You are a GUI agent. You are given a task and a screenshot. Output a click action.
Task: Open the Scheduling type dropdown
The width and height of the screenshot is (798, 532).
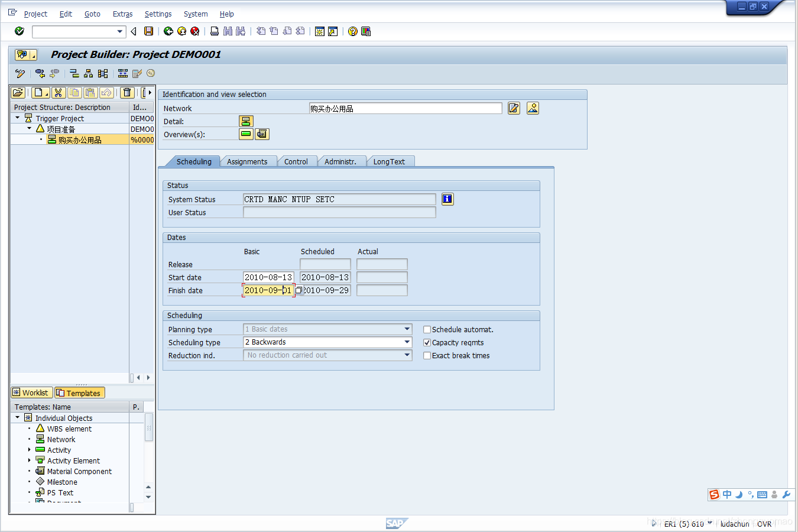click(x=407, y=342)
